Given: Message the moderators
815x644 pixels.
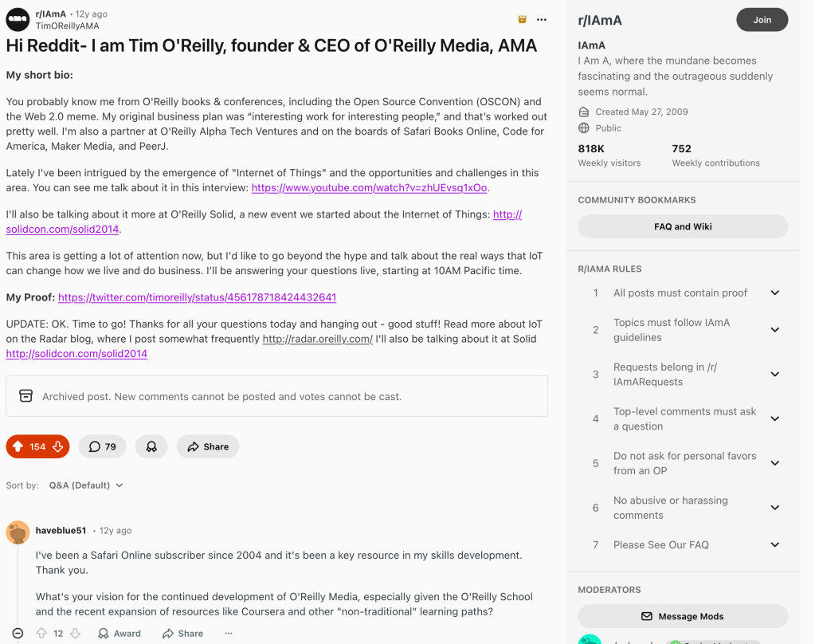Looking at the screenshot, I should [x=683, y=616].
